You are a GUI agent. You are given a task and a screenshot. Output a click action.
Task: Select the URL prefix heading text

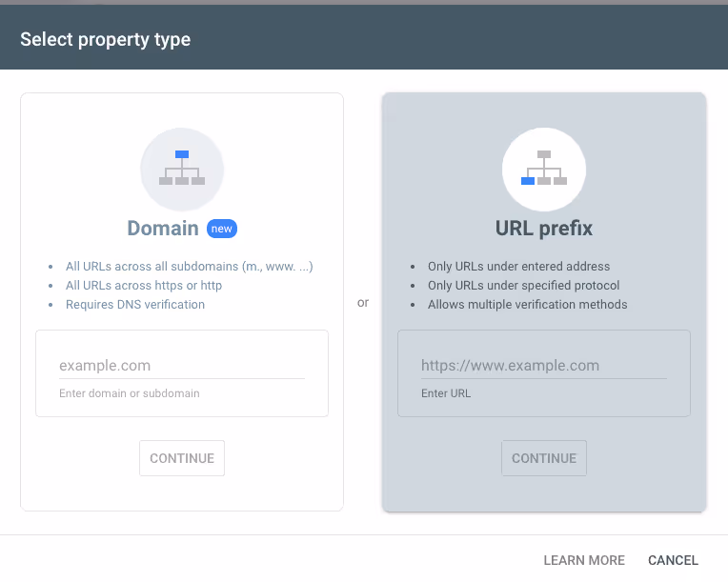pos(544,229)
